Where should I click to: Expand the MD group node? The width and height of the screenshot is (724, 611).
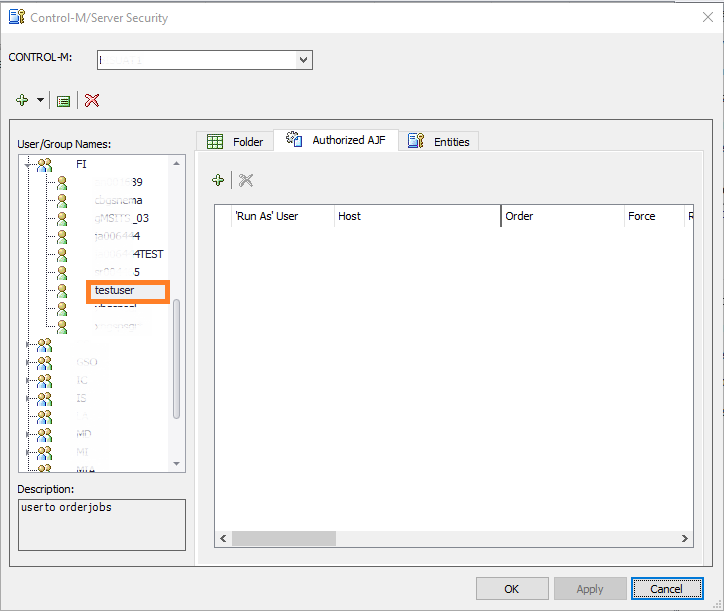[x=28, y=435]
